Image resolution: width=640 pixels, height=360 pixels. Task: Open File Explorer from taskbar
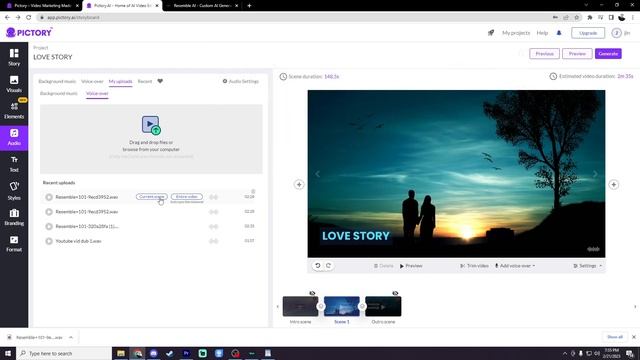[121, 353]
